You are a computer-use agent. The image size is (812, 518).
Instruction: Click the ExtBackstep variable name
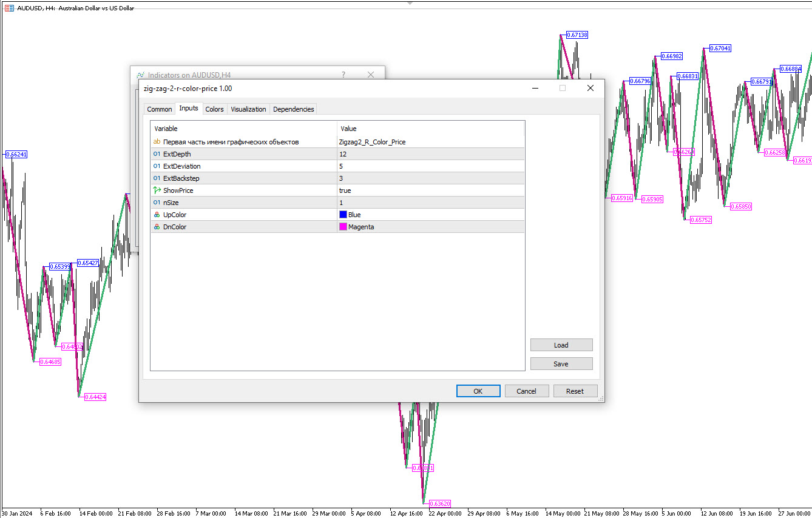(181, 178)
